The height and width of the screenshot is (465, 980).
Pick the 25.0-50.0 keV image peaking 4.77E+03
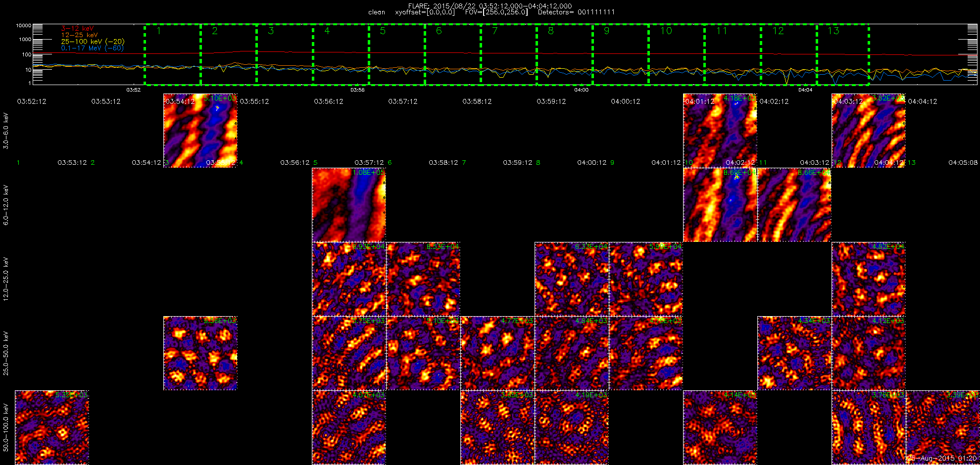[x=497, y=353]
